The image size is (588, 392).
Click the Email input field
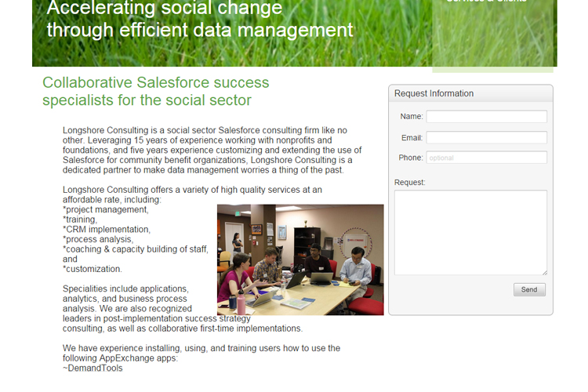[486, 137]
